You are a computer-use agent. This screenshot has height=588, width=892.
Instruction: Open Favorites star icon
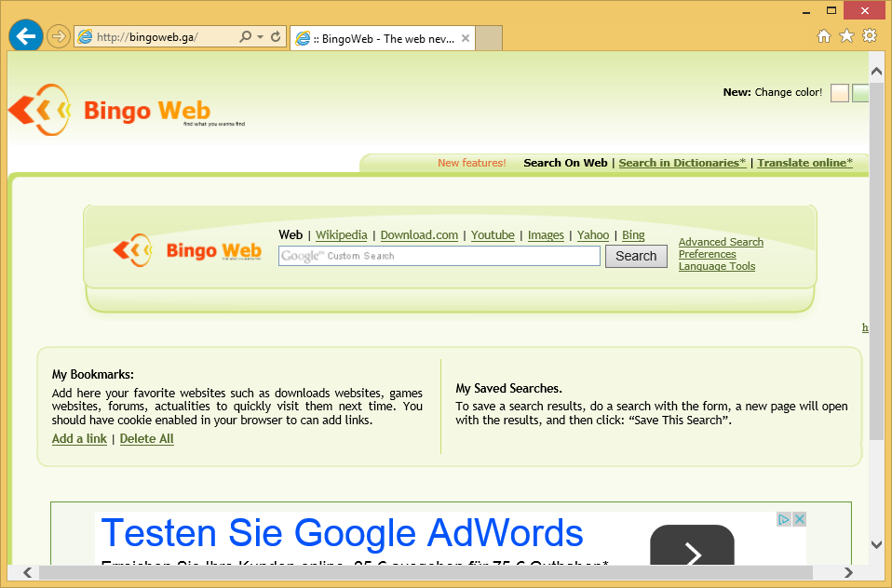pyautogui.click(x=847, y=36)
